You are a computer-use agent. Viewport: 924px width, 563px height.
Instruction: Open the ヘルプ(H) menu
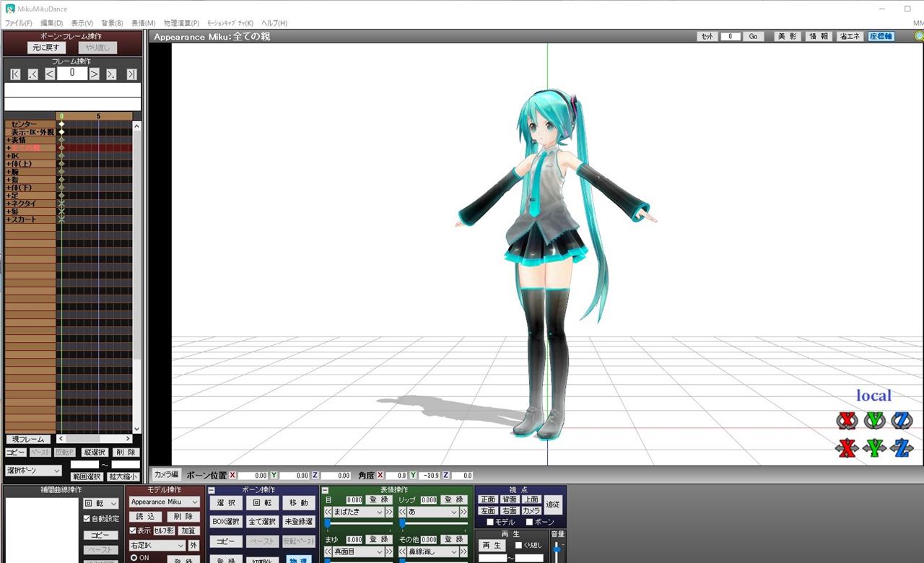[274, 23]
